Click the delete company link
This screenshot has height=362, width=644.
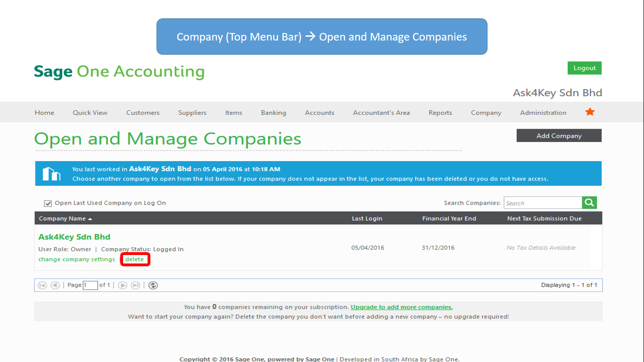134,259
